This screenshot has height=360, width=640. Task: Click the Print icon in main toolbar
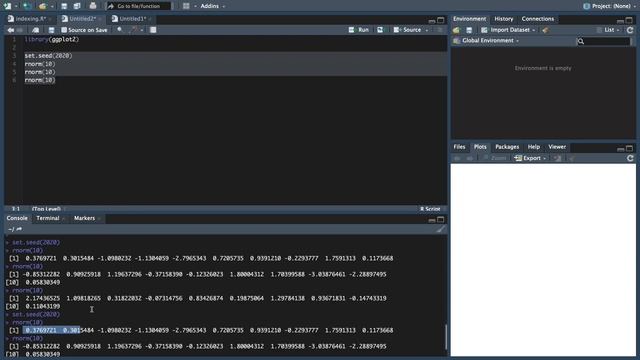pos(93,6)
